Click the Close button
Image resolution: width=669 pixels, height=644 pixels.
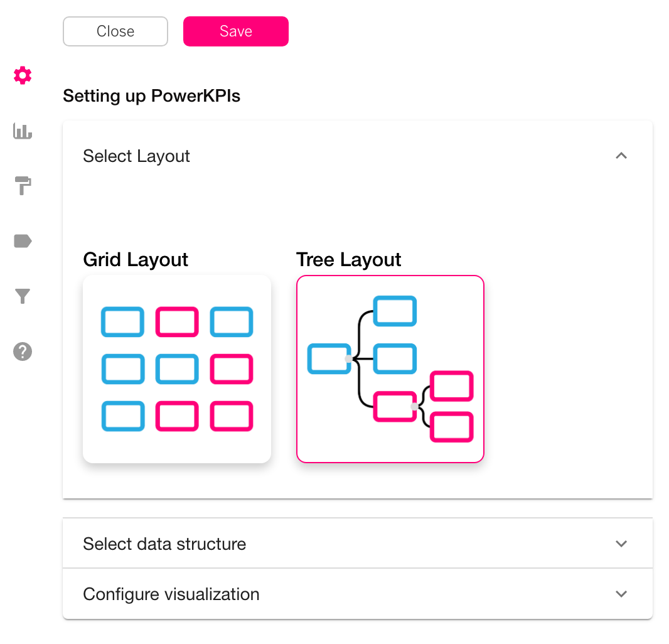(x=115, y=31)
